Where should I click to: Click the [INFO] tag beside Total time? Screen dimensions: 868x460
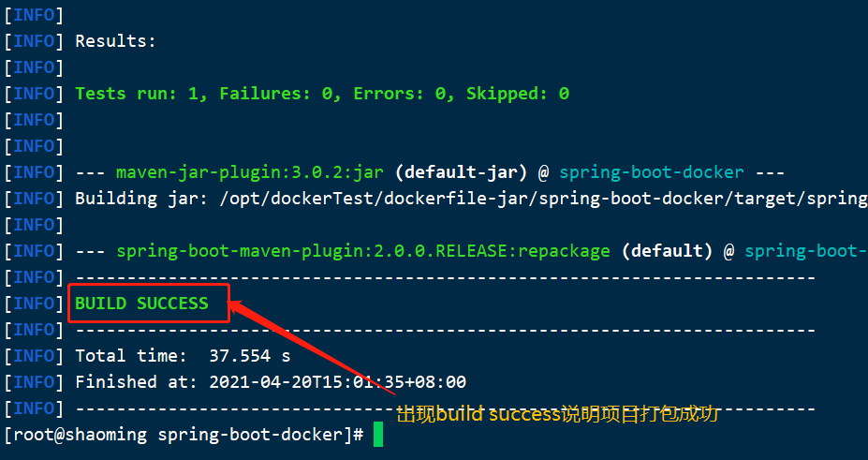click(34, 355)
